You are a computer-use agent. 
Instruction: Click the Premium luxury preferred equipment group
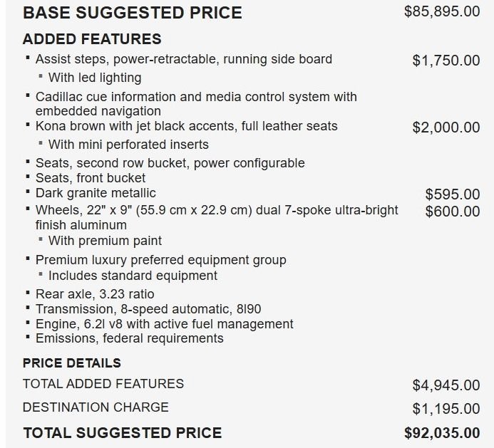[x=160, y=261]
